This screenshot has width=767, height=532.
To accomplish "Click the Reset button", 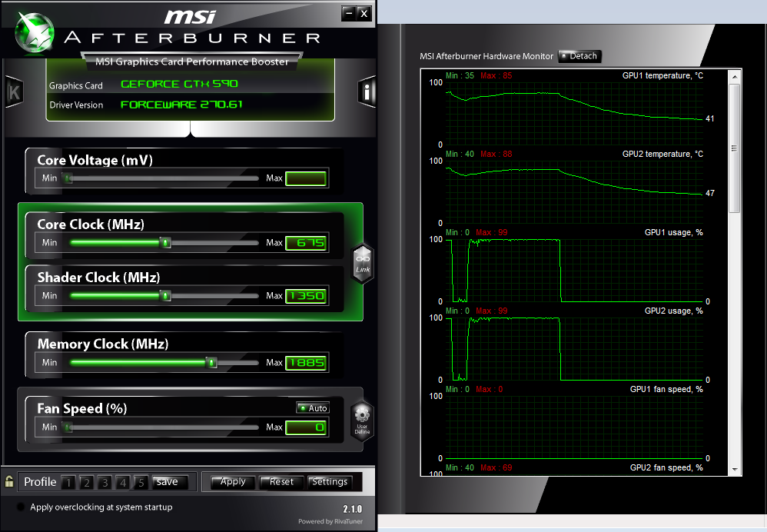I will (281, 482).
